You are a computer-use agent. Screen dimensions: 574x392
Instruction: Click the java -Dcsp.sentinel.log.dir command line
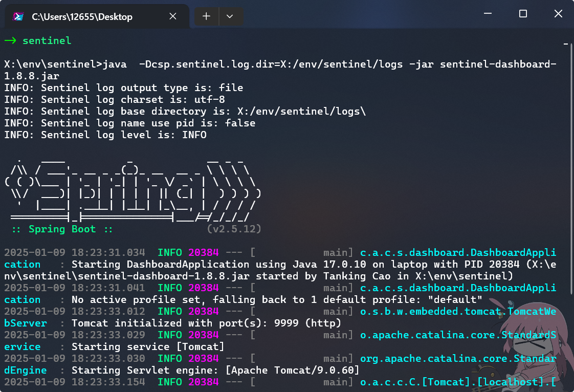[x=280, y=70]
